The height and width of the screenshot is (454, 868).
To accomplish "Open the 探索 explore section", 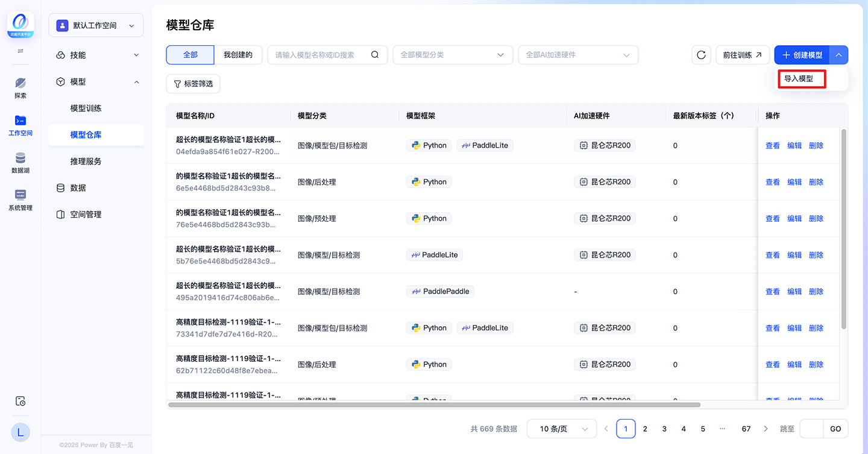I will [x=20, y=87].
